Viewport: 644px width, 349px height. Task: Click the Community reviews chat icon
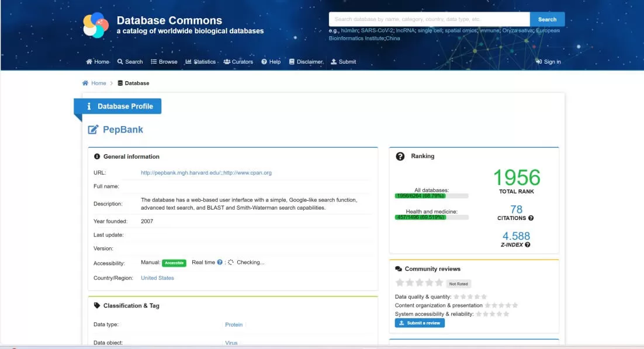click(399, 269)
